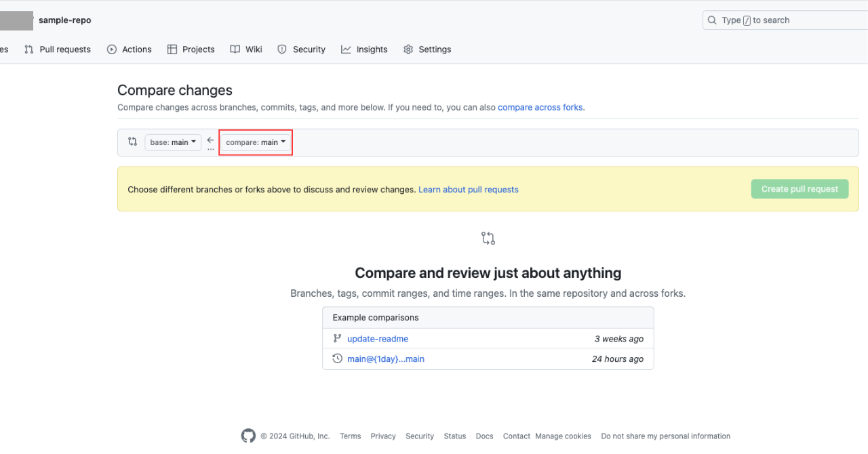Click 'Do not share my personal information'
Screen dimensions: 868x454
(x=666, y=436)
